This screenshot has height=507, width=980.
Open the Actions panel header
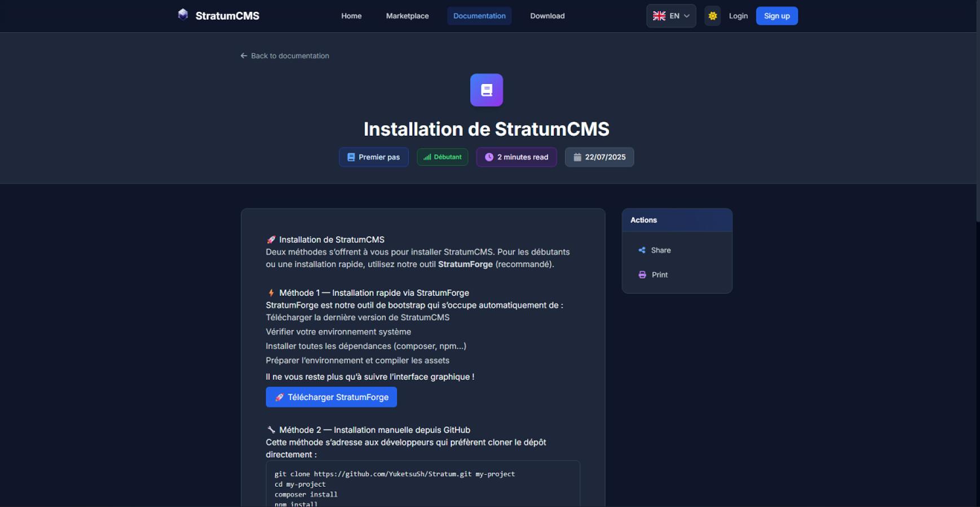click(643, 220)
